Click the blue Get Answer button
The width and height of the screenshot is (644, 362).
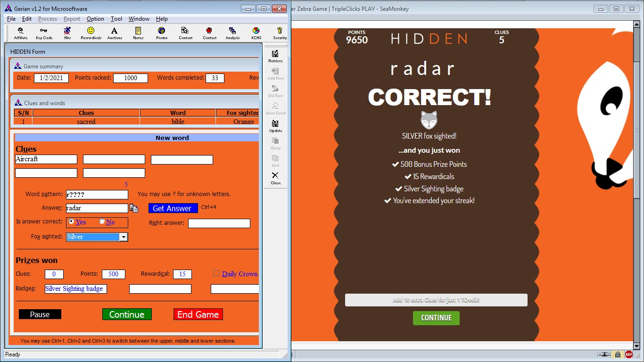click(173, 208)
